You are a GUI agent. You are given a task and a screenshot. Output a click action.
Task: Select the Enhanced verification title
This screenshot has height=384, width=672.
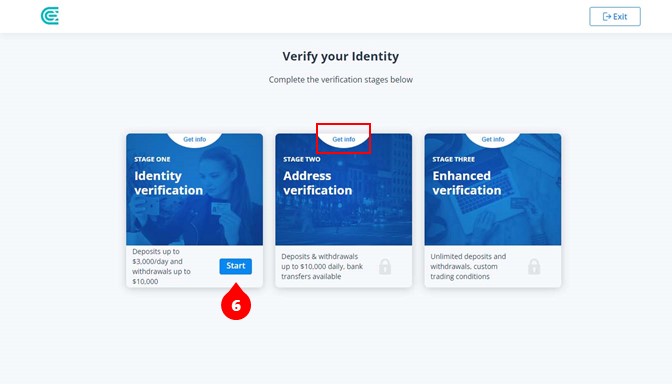tap(467, 183)
